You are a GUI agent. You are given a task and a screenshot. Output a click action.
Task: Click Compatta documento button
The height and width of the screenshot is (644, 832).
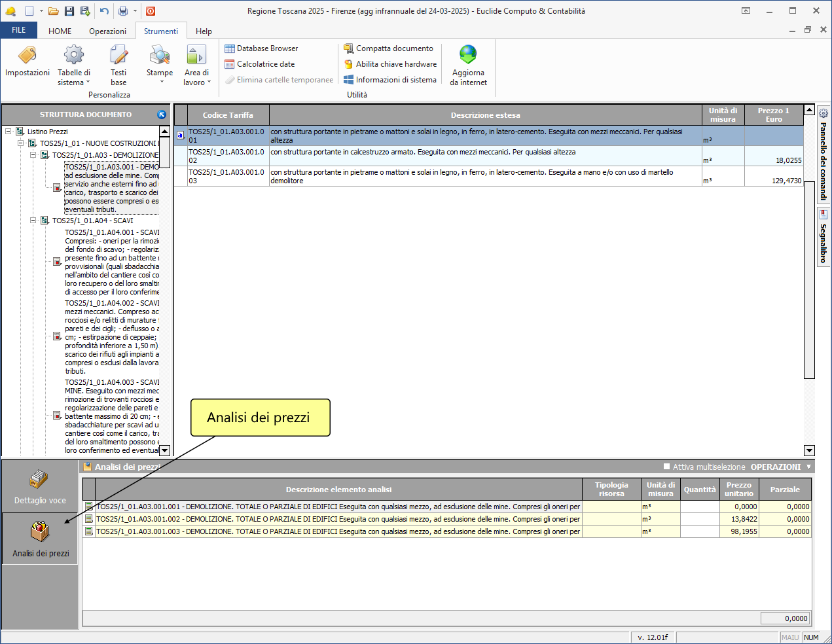pos(388,48)
